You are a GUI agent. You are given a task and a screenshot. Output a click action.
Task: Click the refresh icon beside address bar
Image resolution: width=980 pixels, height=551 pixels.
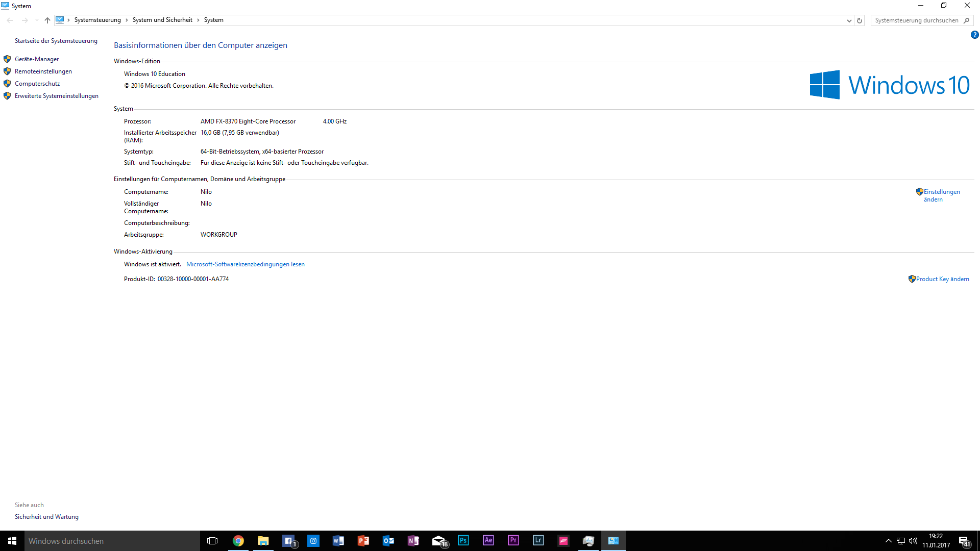coord(860,20)
